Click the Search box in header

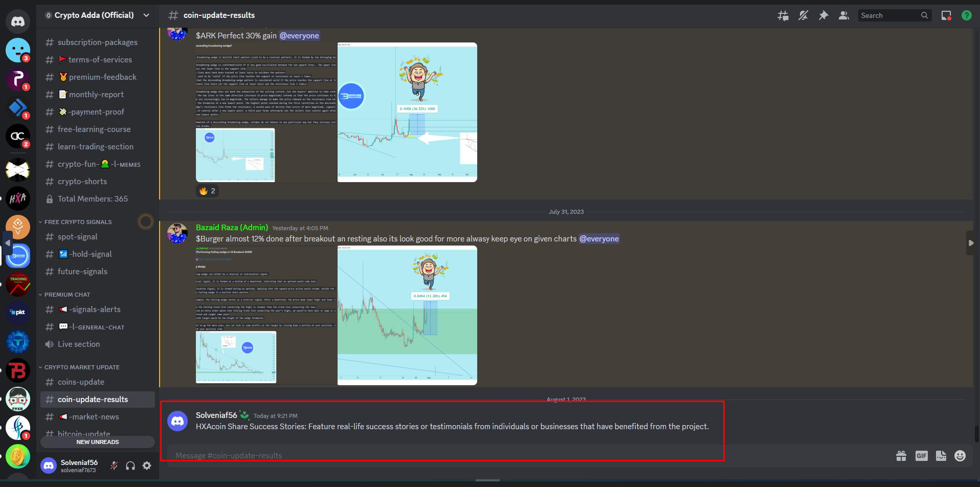(895, 15)
